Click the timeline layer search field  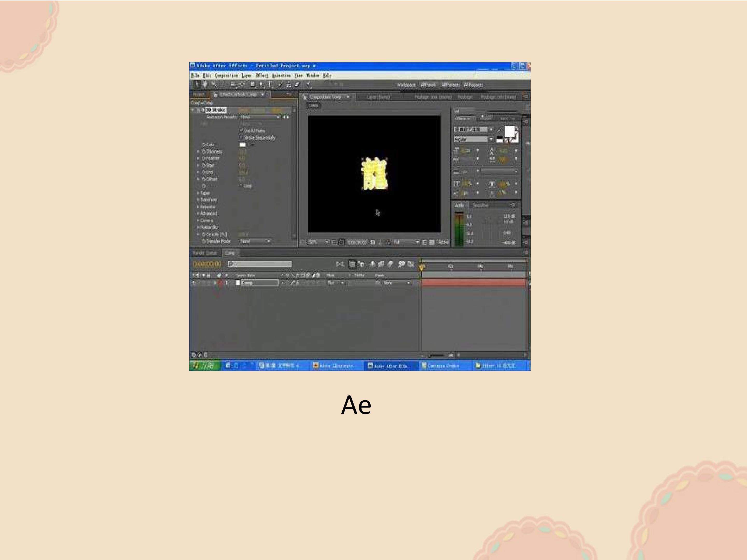[x=259, y=264]
